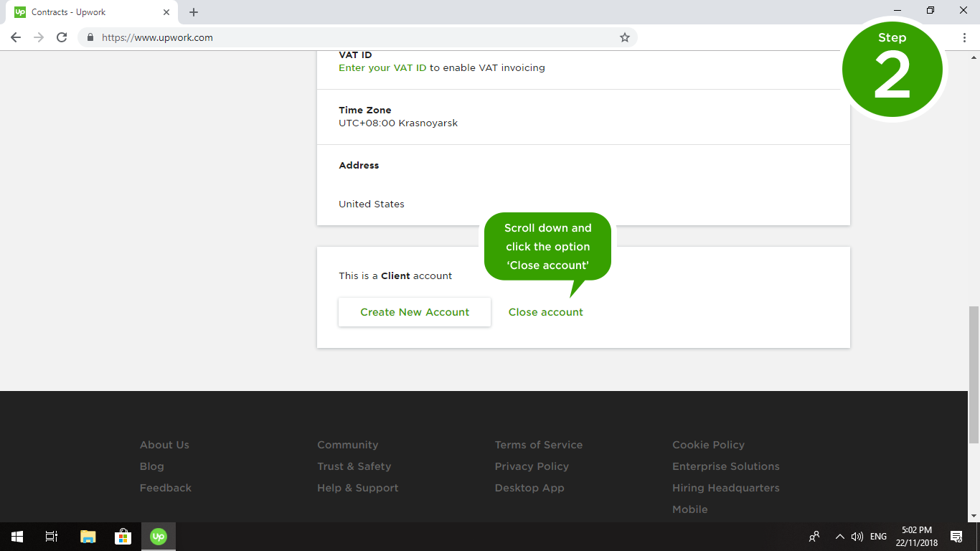The image size is (980, 551).
Task: Launch File Explorer from the taskbar
Action: click(x=88, y=536)
